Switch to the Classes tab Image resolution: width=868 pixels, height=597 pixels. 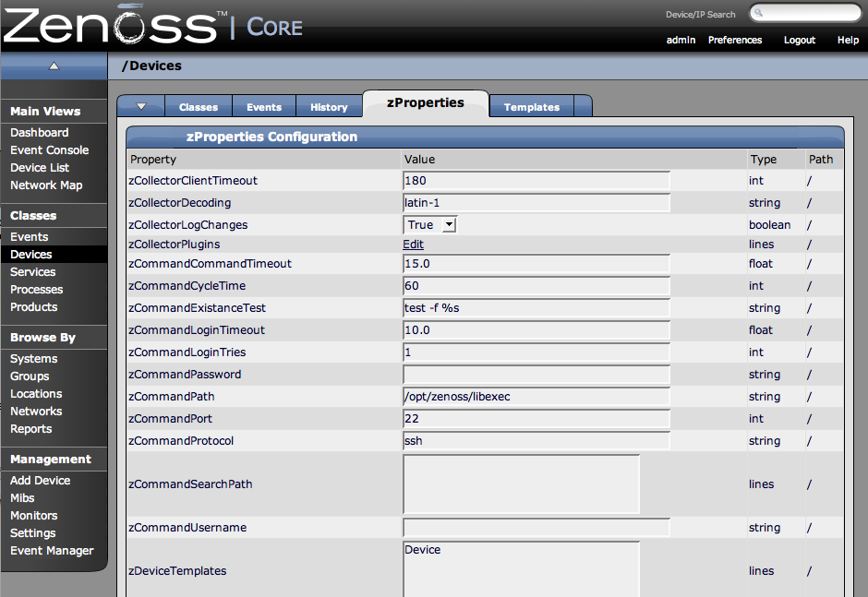(199, 107)
